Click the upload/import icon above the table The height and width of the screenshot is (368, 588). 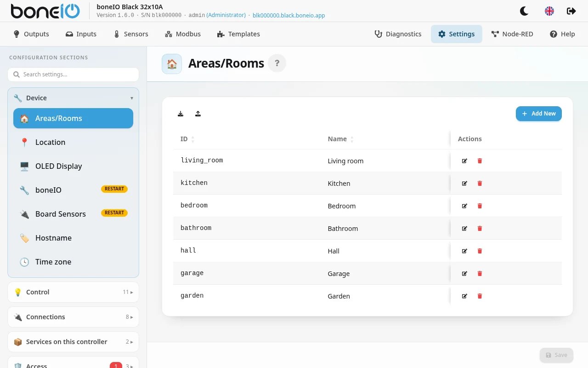(198, 114)
